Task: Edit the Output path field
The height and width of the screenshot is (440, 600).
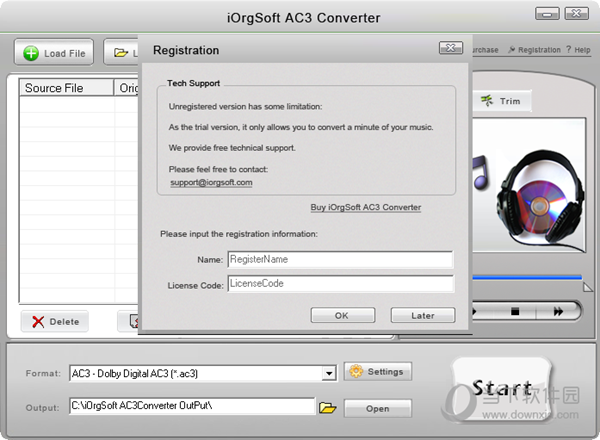Action: click(x=192, y=406)
